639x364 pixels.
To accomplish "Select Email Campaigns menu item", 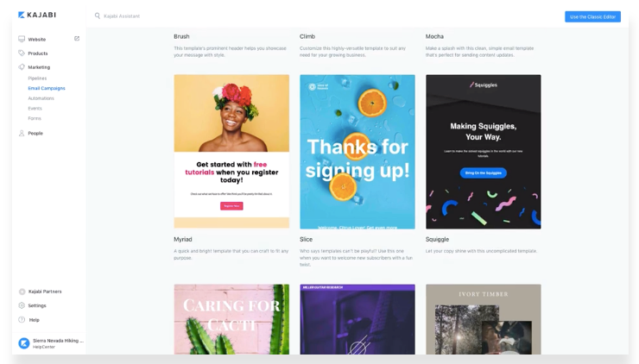I will pyautogui.click(x=47, y=88).
